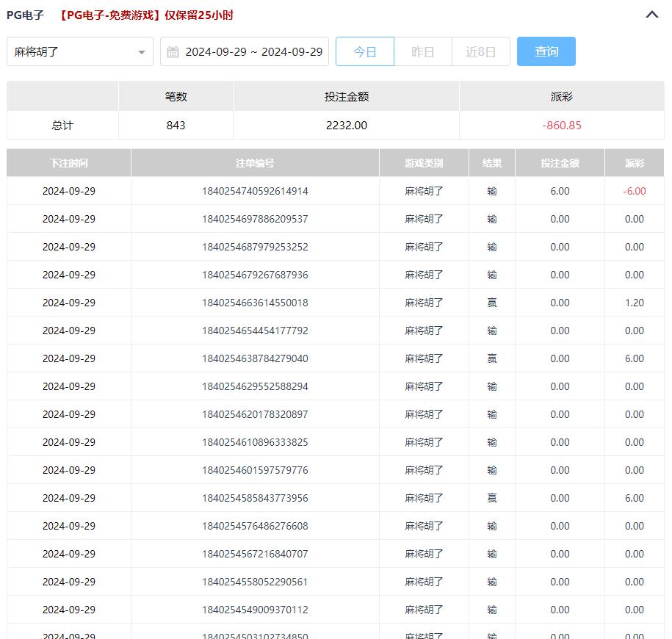This screenshot has height=639, width=672.
Task: Select bet number 1840254740592614914
Action: 255,191
